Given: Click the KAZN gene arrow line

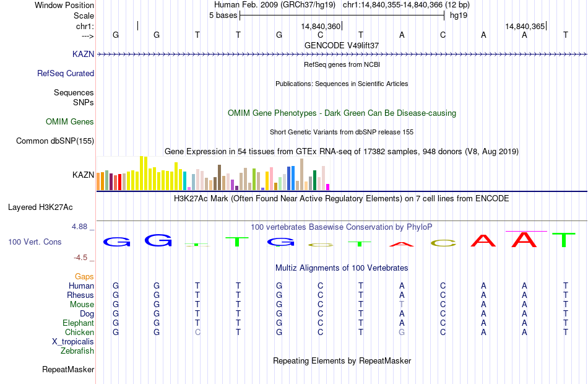Looking at the screenshot, I should coord(342,55).
